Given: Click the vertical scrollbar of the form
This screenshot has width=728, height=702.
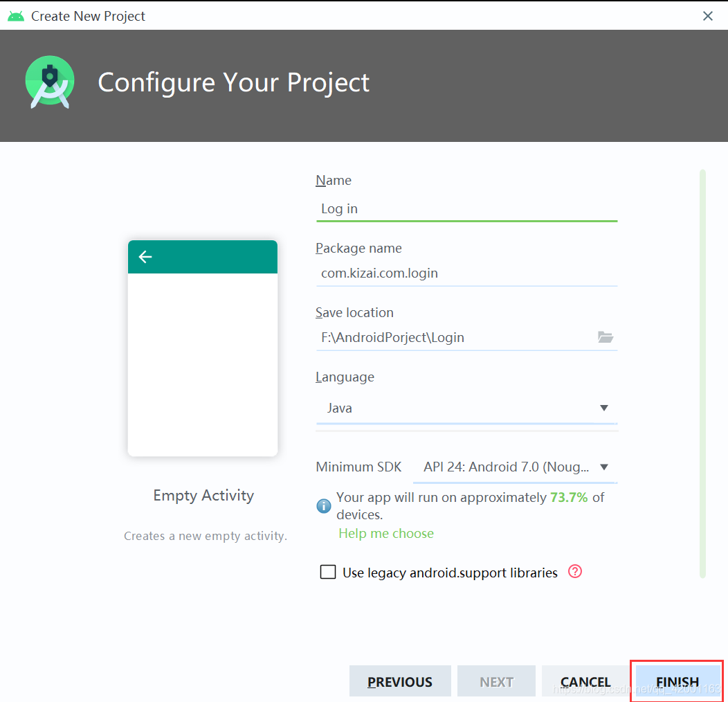Looking at the screenshot, I should 702,374.
